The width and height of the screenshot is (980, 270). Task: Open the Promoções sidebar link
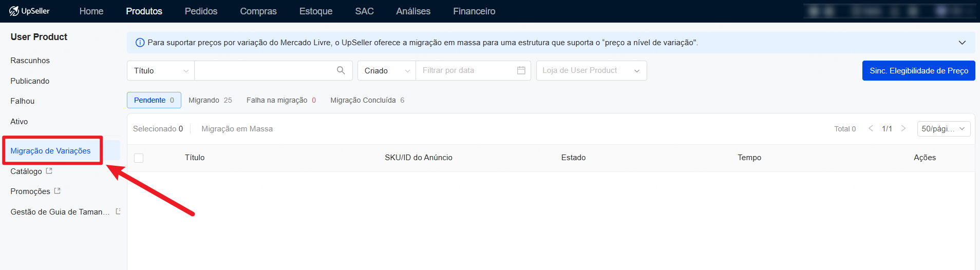[30, 191]
